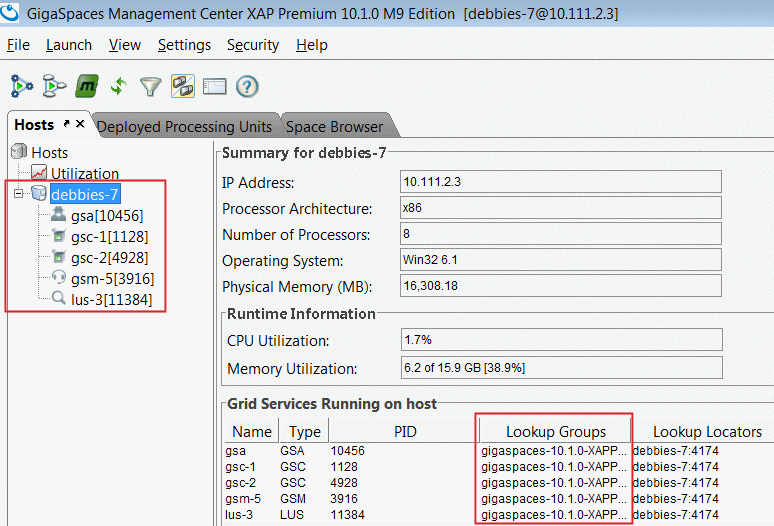This screenshot has width=774, height=526.
Task: Click the gsc-2 container icon
Action: pos(59,257)
